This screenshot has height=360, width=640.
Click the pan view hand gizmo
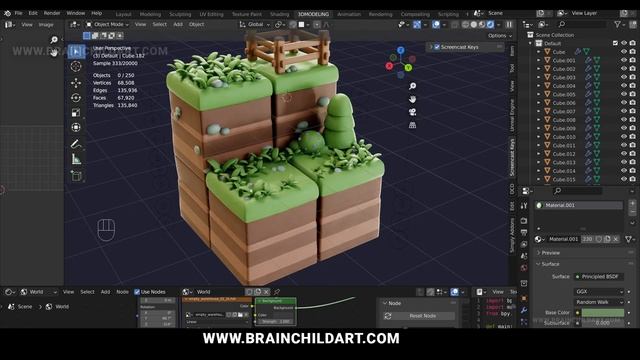tap(412, 99)
